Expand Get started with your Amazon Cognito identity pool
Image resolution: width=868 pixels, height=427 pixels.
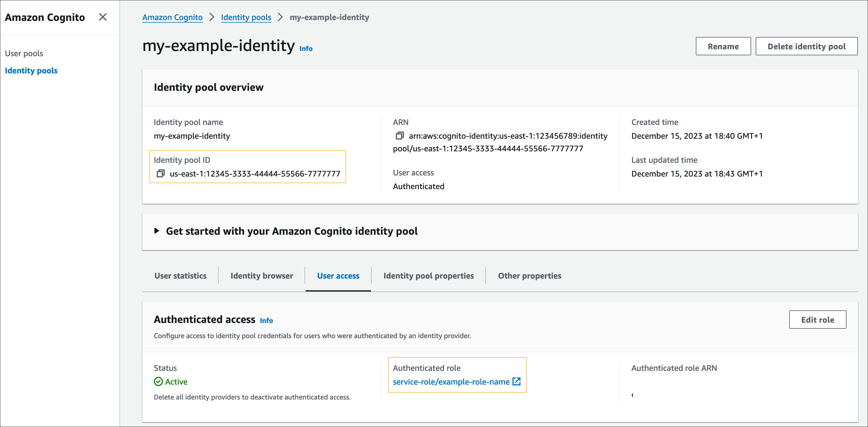(x=157, y=231)
